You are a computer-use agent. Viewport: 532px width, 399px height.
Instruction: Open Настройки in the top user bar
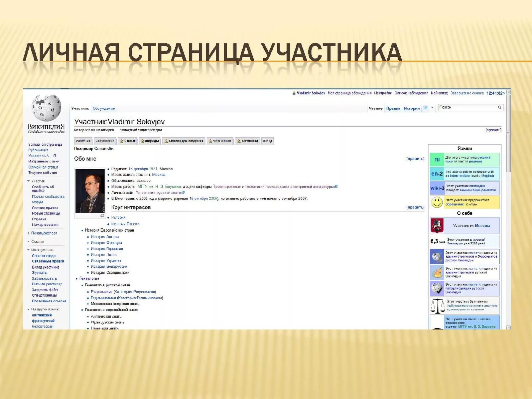383,93
